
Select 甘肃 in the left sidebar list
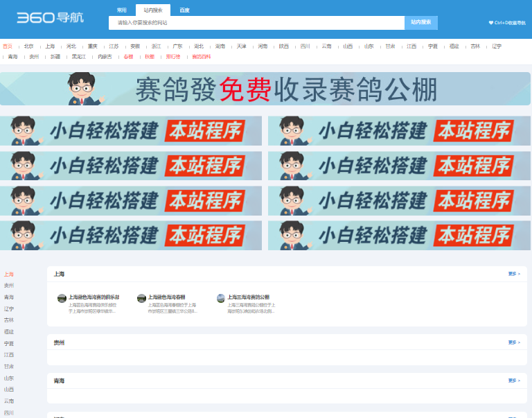coord(9,367)
